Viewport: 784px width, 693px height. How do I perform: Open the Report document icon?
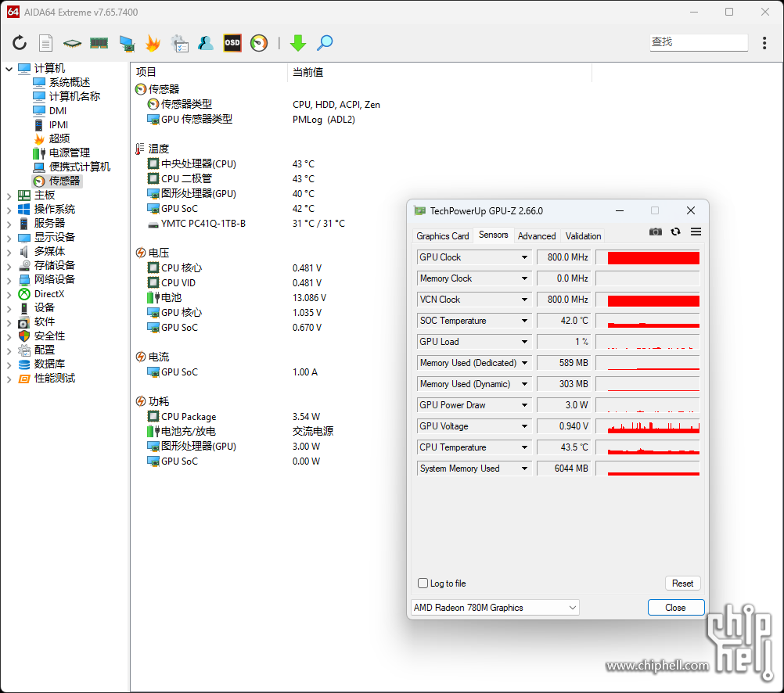click(x=45, y=43)
